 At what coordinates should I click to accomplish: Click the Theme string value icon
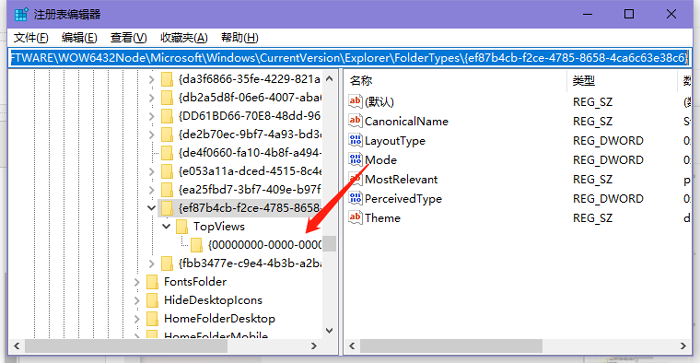point(355,217)
